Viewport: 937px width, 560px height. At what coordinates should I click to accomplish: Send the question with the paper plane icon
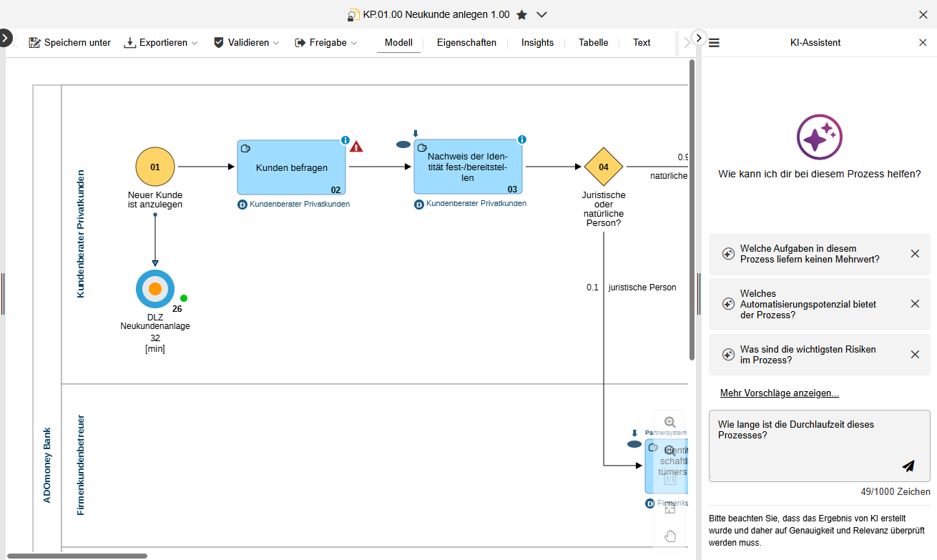click(x=908, y=466)
